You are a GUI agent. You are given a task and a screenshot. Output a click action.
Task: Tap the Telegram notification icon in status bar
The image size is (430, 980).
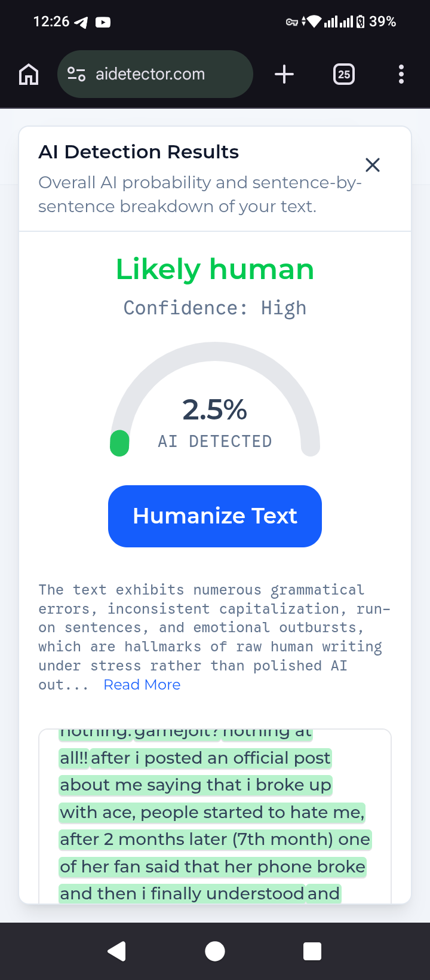coord(81,23)
